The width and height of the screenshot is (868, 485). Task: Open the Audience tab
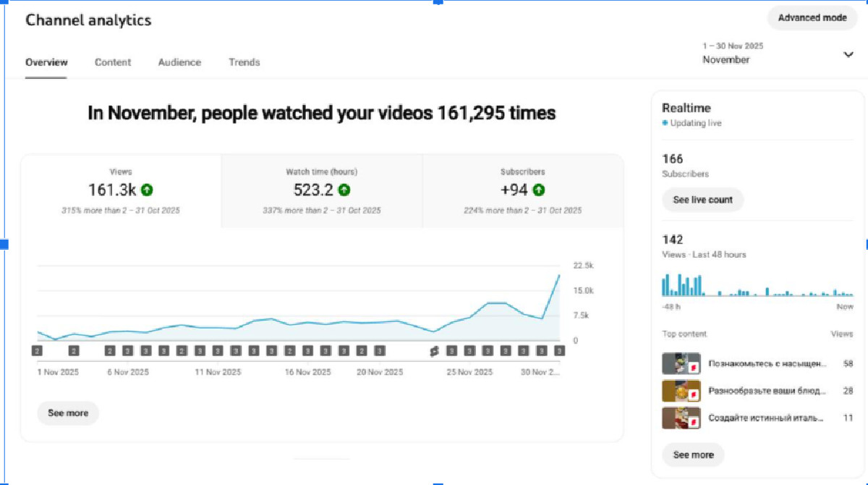pyautogui.click(x=179, y=62)
